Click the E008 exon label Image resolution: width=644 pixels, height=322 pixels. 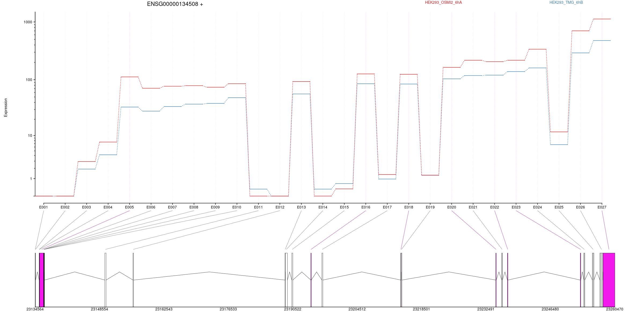point(194,207)
